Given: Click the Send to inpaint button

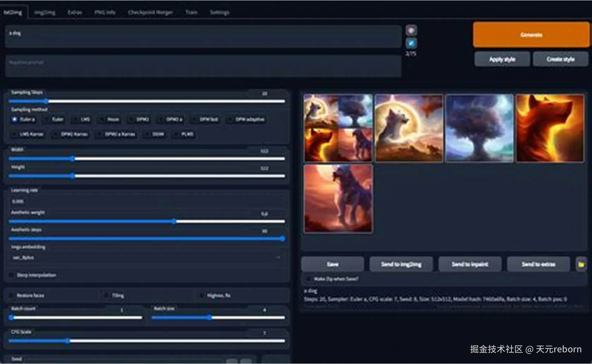Looking at the screenshot, I should point(470,264).
